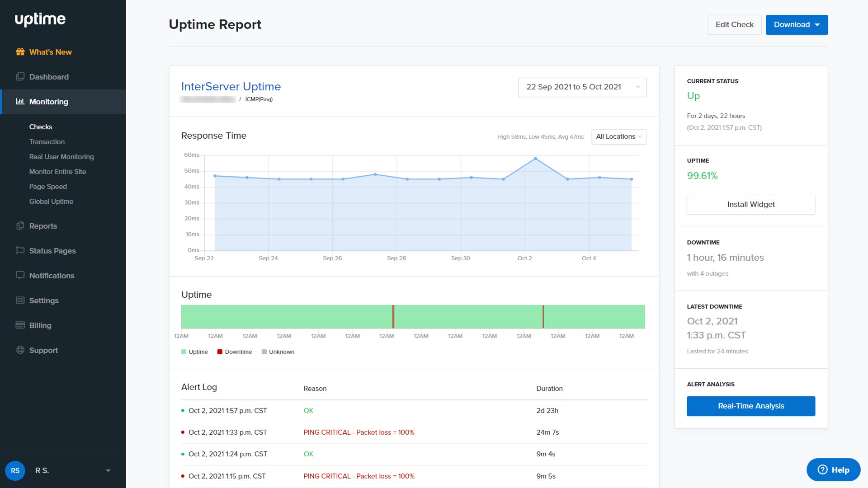
Task: Click the What's New gift icon
Action: pyautogui.click(x=20, y=52)
